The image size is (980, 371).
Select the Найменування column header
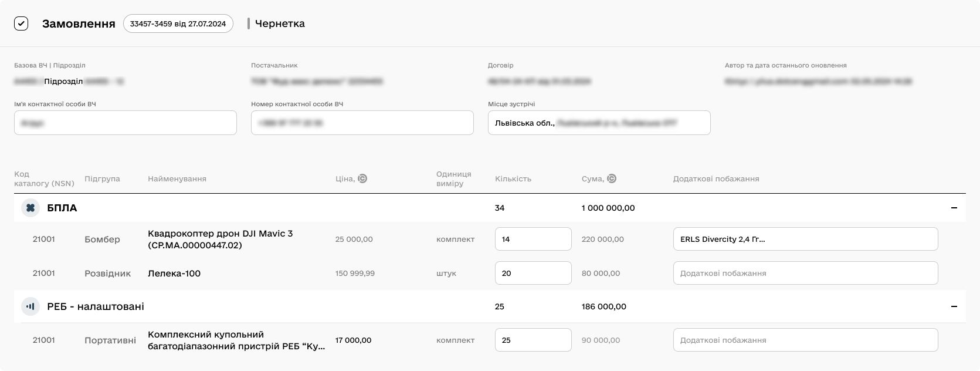pyautogui.click(x=177, y=178)
